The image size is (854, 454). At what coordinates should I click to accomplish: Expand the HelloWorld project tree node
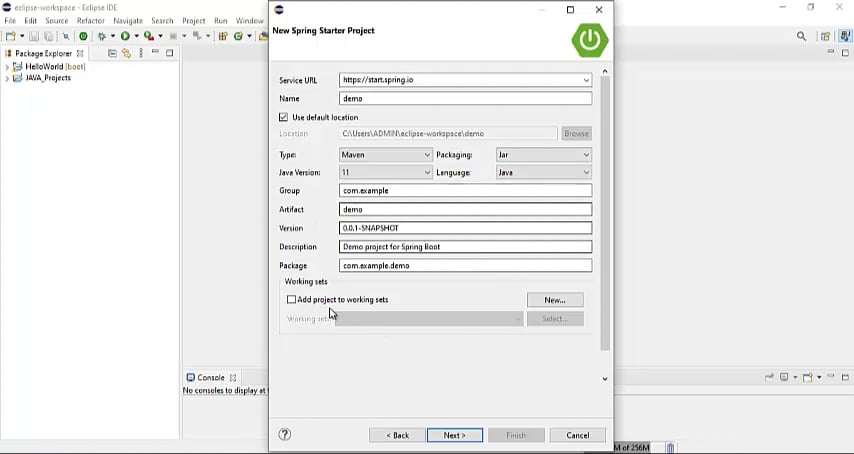(x=7, y=67)
